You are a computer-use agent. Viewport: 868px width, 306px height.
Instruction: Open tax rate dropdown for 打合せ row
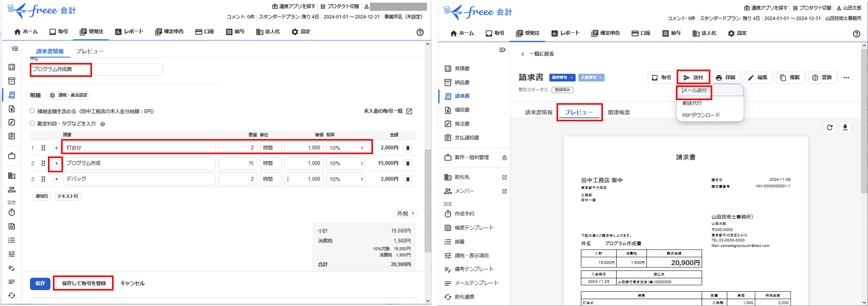[345, 148]
